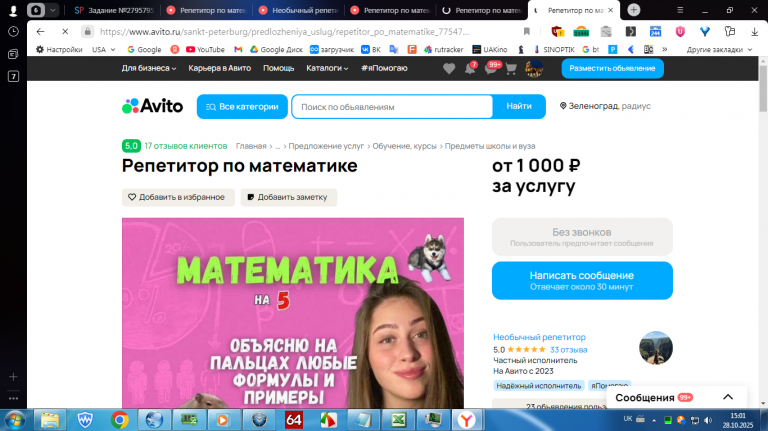Open the Avito shopping cart
The height and width of the screenshot is (431, 768).
pyautogui.click(x=511, y=69)
